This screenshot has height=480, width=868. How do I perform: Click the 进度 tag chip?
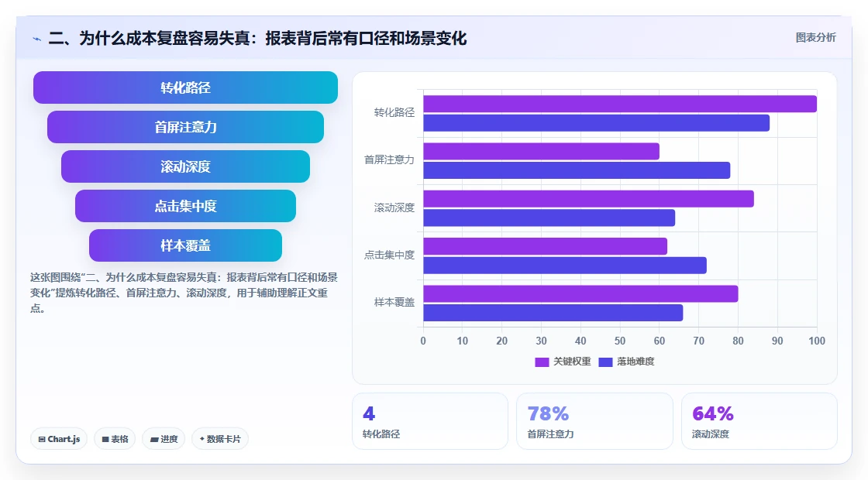click(164, 439)
